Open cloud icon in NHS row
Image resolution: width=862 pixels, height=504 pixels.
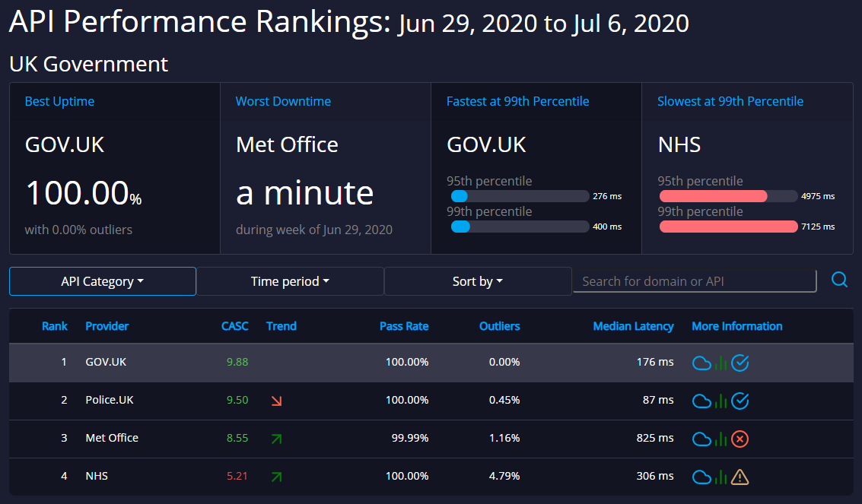pyautogui.click(x=701, y=477)
